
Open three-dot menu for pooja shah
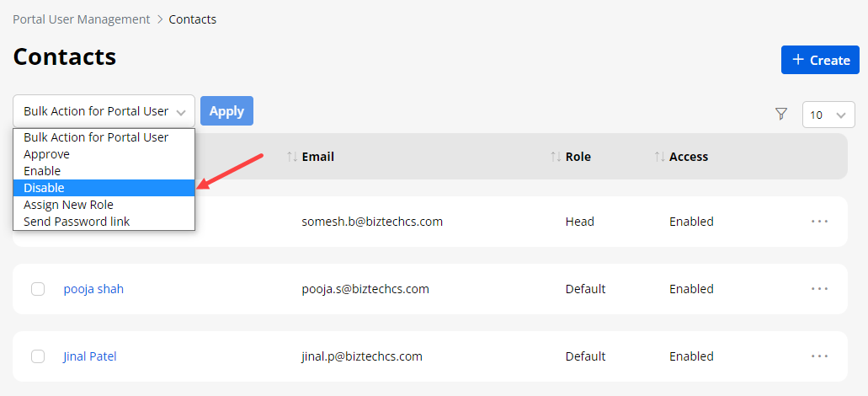[x=819, y=288]
